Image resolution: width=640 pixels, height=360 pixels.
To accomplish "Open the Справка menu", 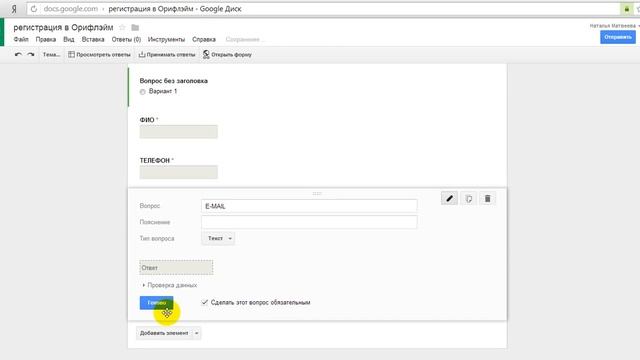I will tap(204, 39).
